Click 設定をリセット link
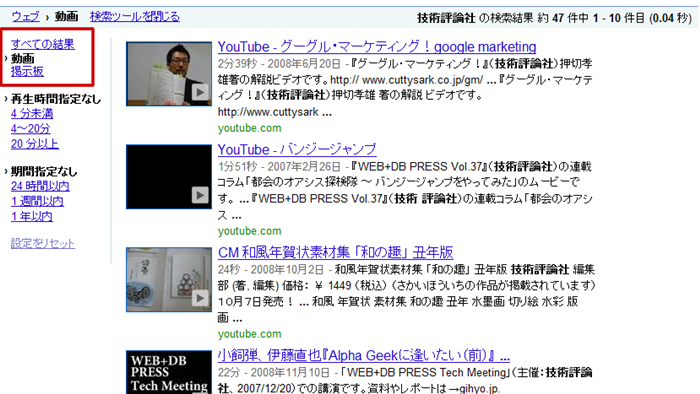Image resolution: width=700 pixels, height=394 pixels. pos(42,243)
